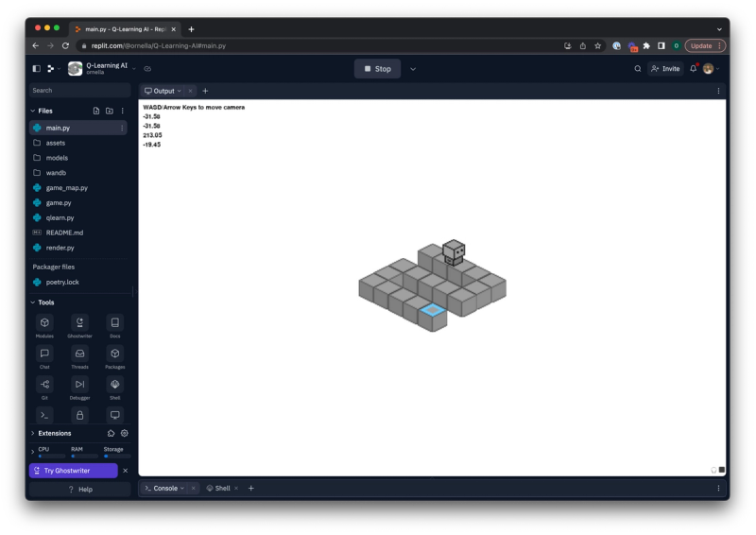The height and width of the screenshot is (535, 756).
Task: Open the Files three-dot menu
Action: tap(123, 111)
